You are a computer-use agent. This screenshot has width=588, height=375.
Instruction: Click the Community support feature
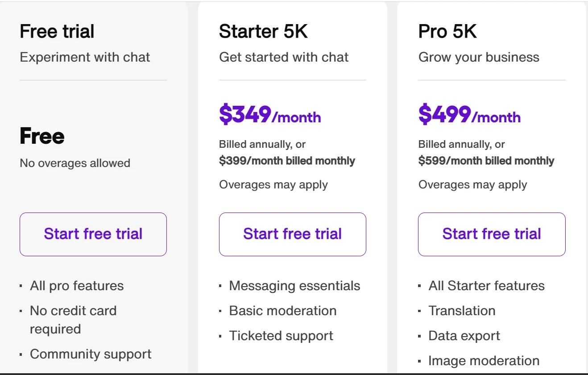(91, 354)
